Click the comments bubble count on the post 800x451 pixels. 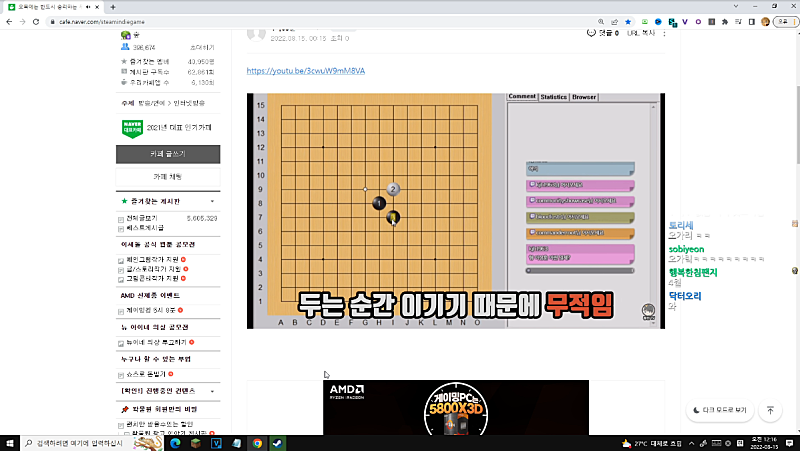tap(603, 33)
